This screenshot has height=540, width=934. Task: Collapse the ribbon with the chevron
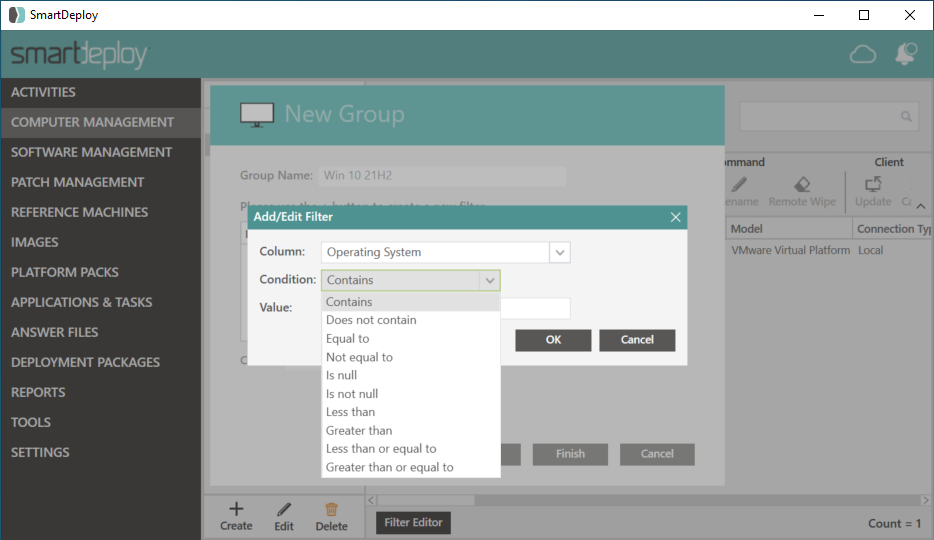pyautogui.click(x=921, y=207)
